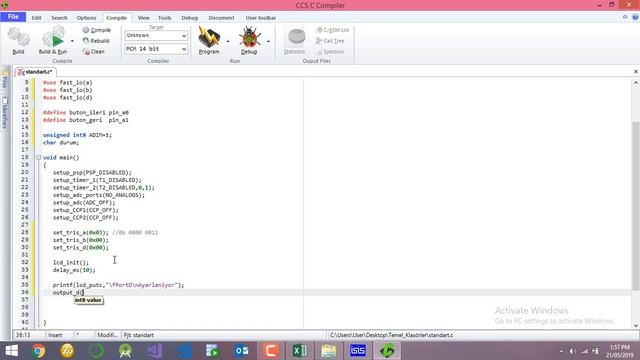The width and height of the screenshot is (640, 360).
Task: Click the Program lightning chip icon
Action: pos(209,38)
